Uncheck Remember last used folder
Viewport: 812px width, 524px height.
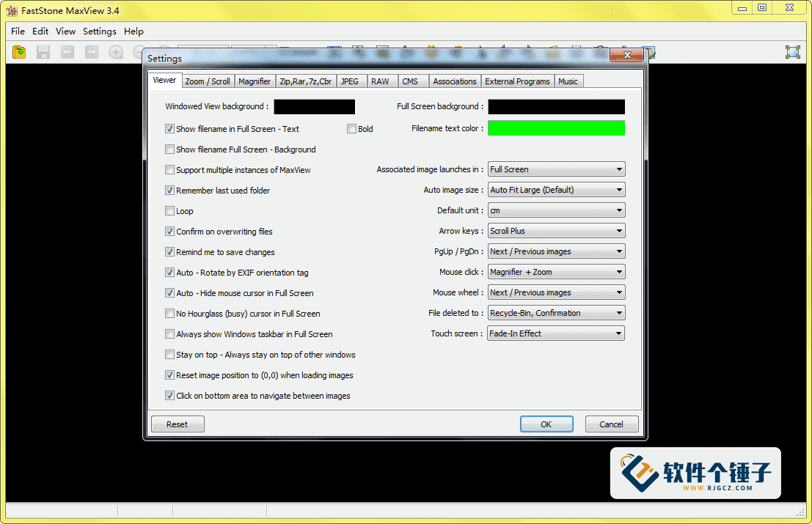coord(170,191)
